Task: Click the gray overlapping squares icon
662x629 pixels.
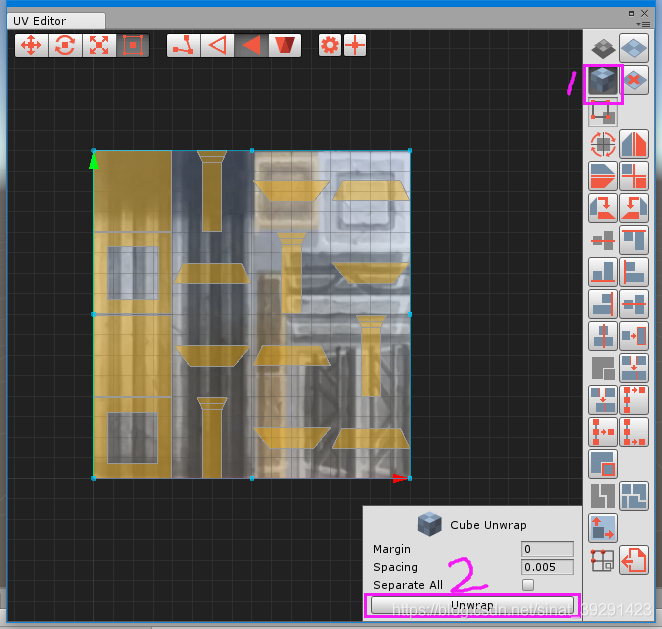Action: point(603,368)
